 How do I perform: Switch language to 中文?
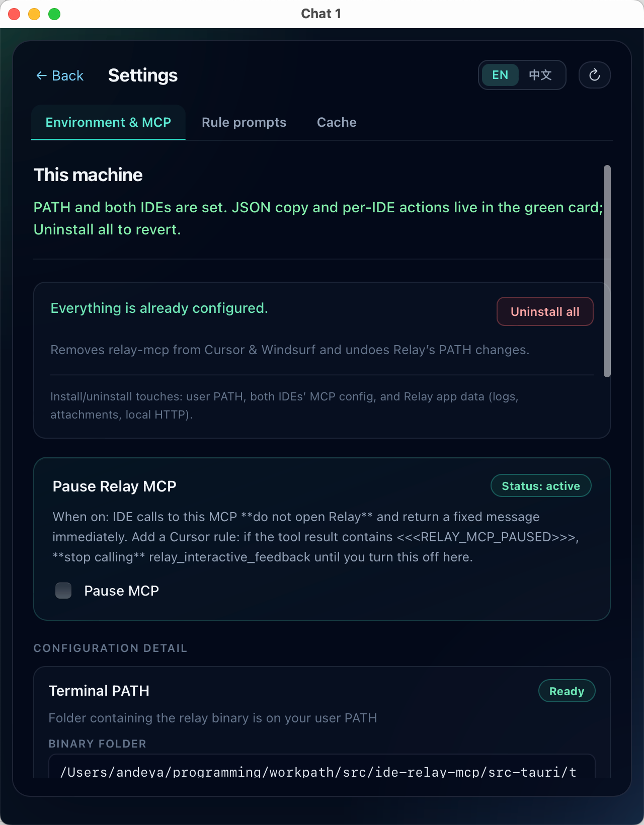coord(540,74)
